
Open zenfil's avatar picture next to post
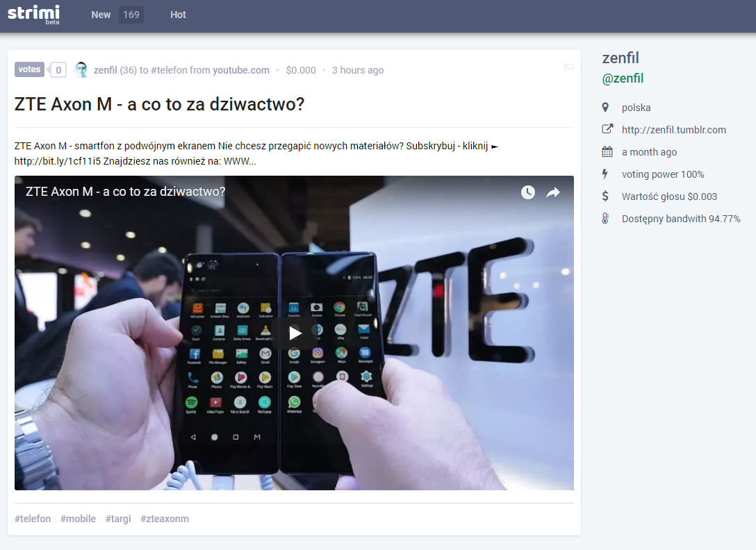point(81,70)
